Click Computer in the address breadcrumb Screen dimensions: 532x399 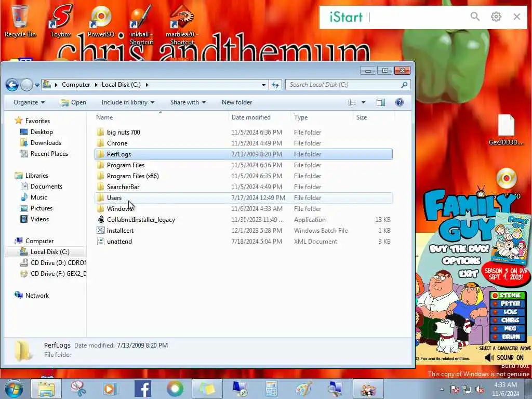pyautogui.click(x=76, y=85)
